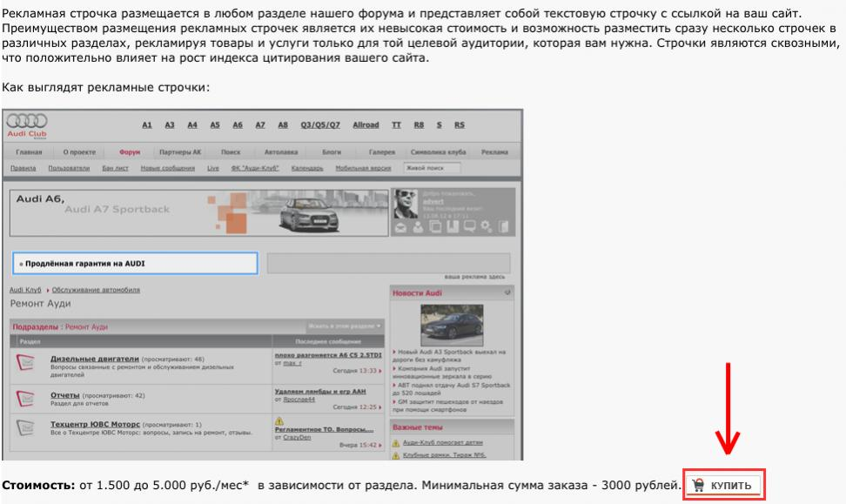Viewport: 846px width, 504px height.
Task: Open the Реклама tab
Action: (494, 152)
